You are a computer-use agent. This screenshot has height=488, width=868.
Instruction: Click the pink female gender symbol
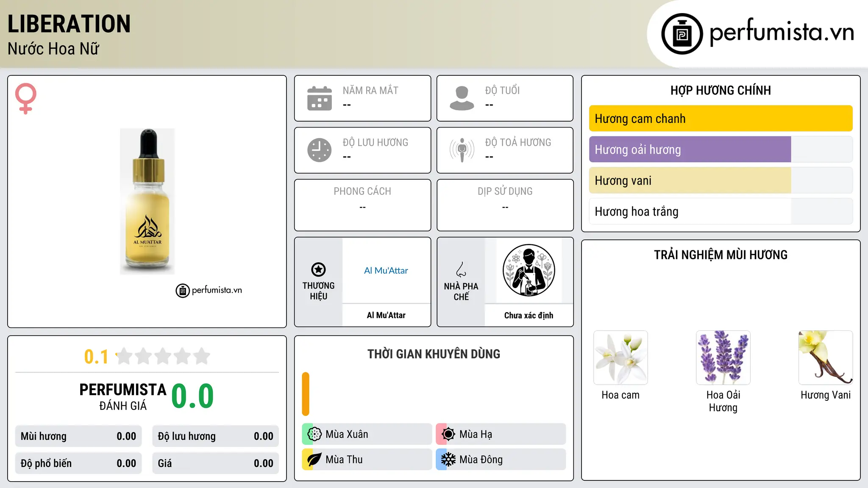click(x=25, y=98)
